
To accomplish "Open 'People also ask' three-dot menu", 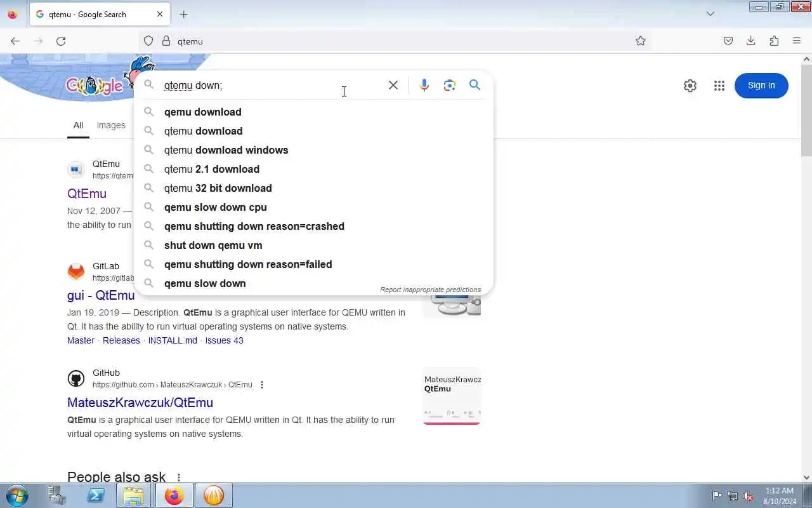I will [179, 478].
